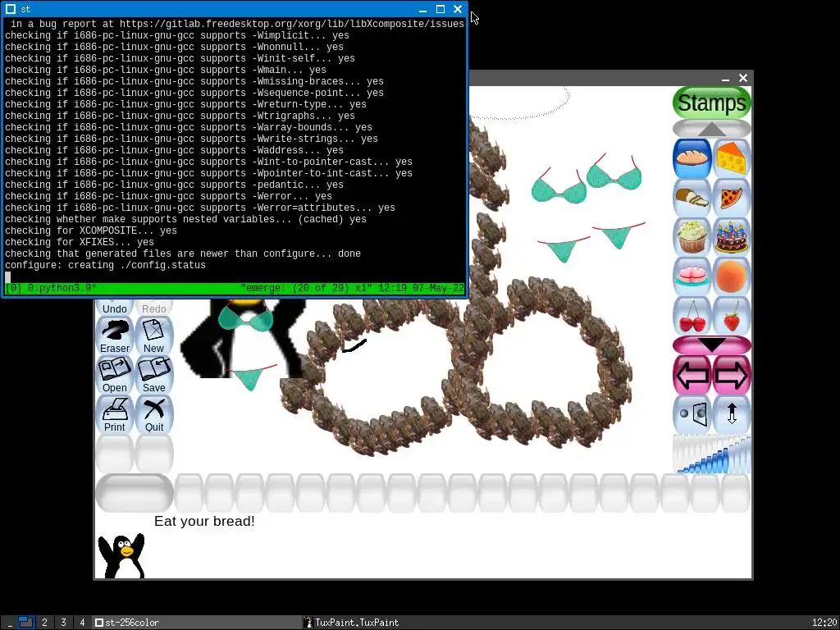Pick the cherries stamp
This screenshot has width=840, height=630.
pos(692,316)
